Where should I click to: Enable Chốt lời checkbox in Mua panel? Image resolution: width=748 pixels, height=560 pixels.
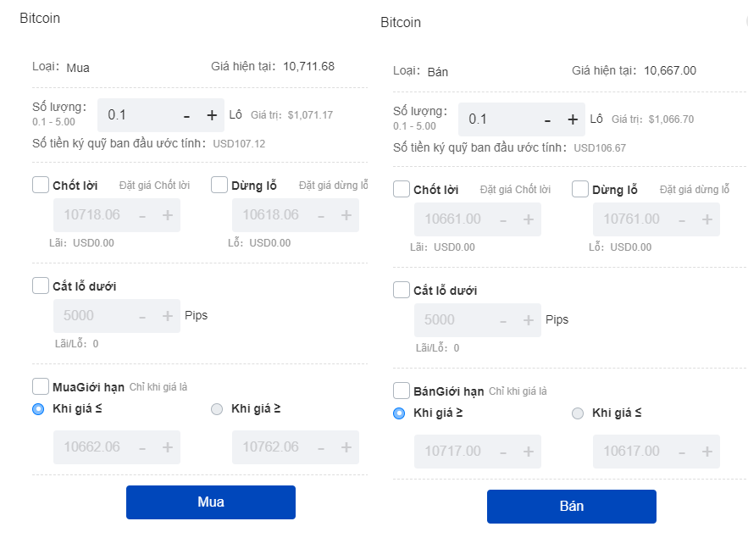point(41,185)
